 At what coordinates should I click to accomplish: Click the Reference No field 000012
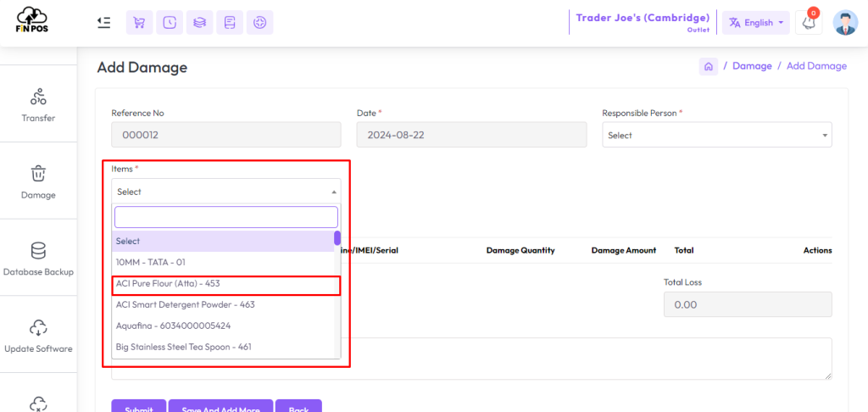pyautogui.click(x=226, y=135)
